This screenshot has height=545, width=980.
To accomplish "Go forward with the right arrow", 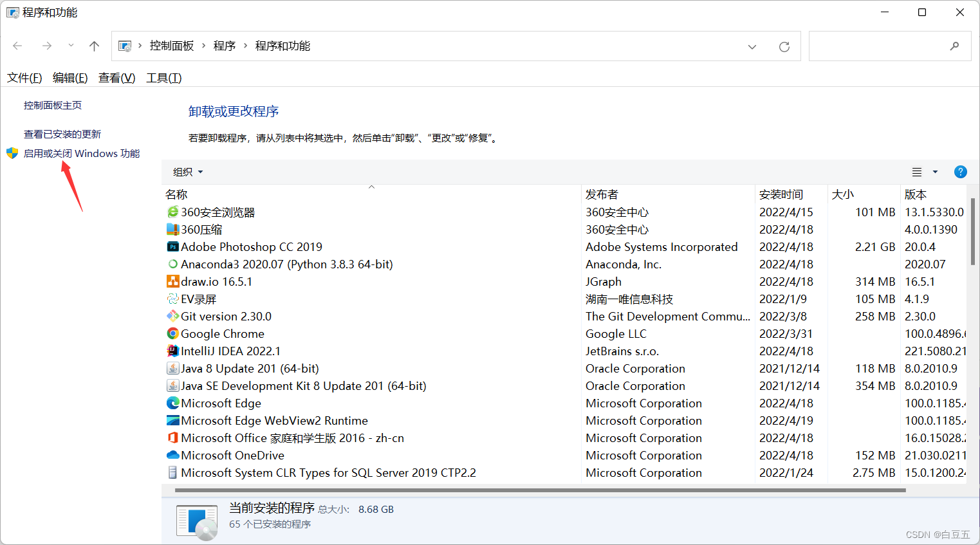I will pos(46,46).
